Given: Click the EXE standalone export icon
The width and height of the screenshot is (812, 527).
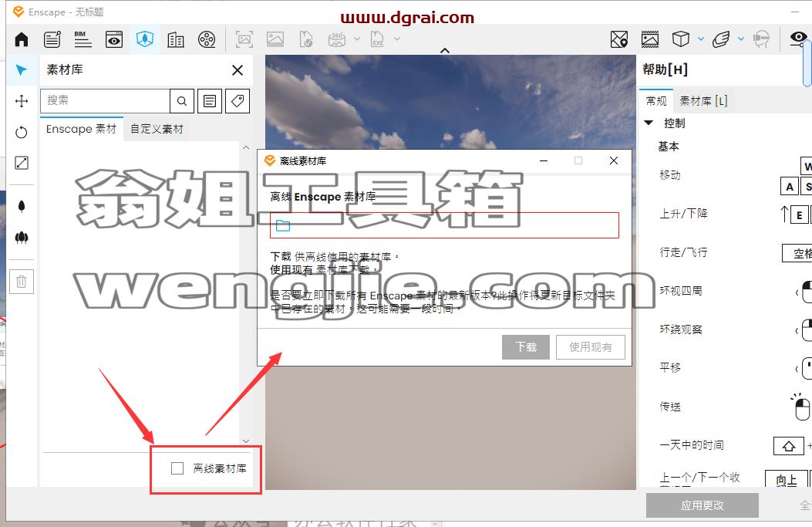Looking at the screenshot, I should (x=377, y=39).
